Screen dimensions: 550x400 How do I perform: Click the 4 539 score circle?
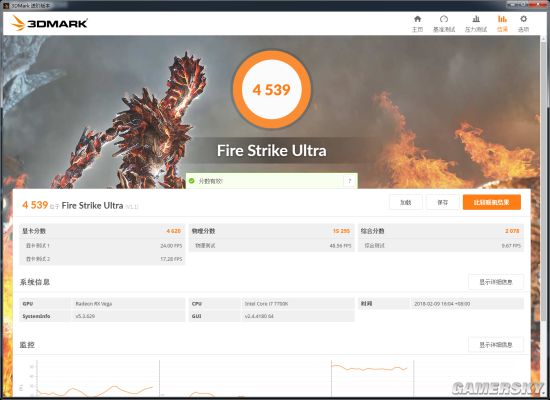pos(271,89)
